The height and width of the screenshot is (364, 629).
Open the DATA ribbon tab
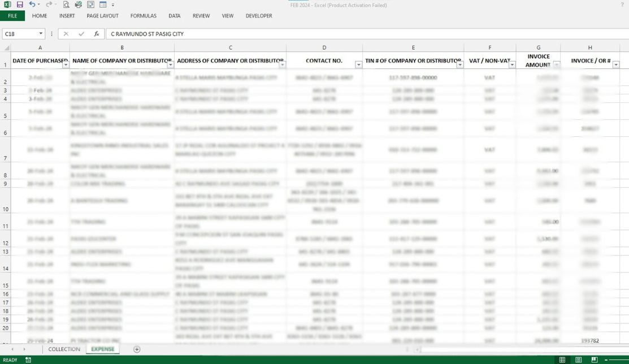(175, 16)
